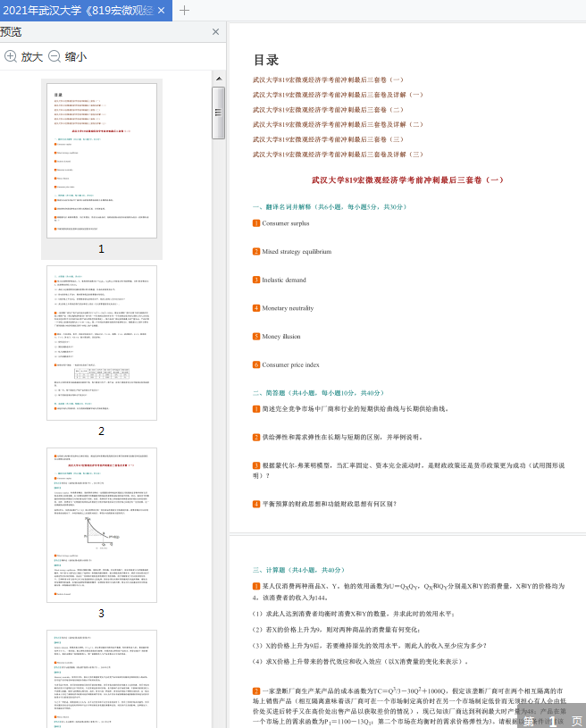Click question starting 根据蒙代尔-弗莱明模型
Screen dimensions: 586x728
coord(408,471)
